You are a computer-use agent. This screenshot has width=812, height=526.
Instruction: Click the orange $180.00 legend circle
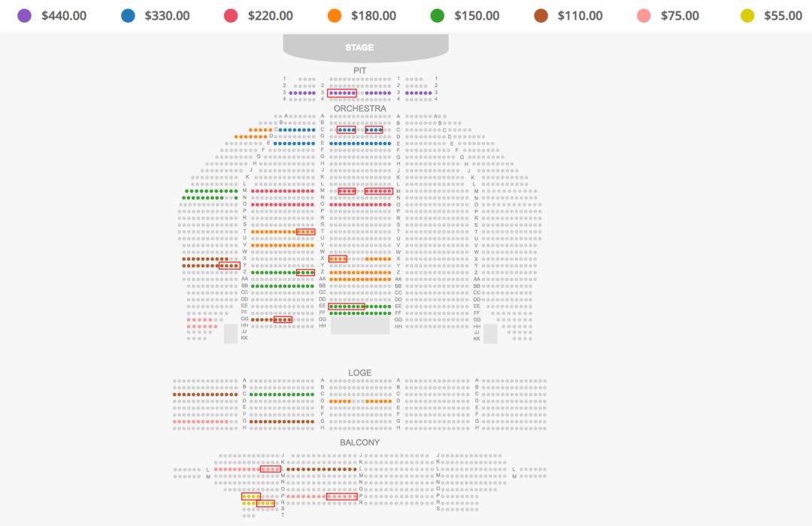click(x=335, y=16)
